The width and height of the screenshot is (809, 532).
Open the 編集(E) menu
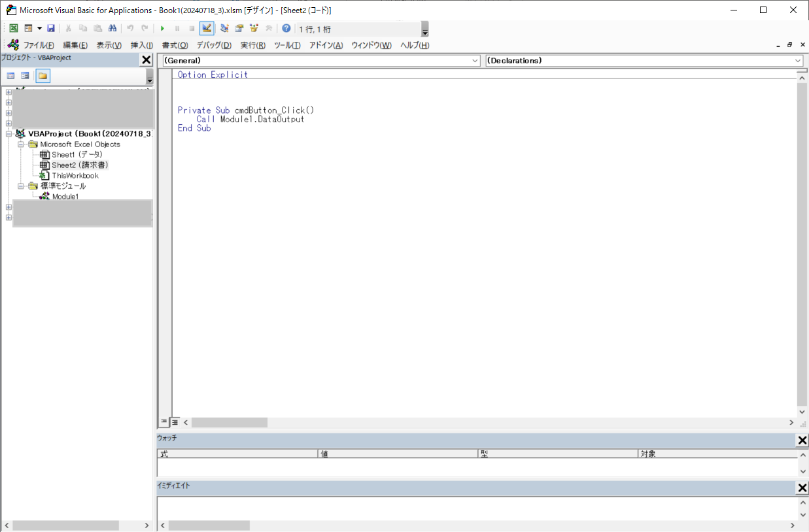[x=75, y=45]
